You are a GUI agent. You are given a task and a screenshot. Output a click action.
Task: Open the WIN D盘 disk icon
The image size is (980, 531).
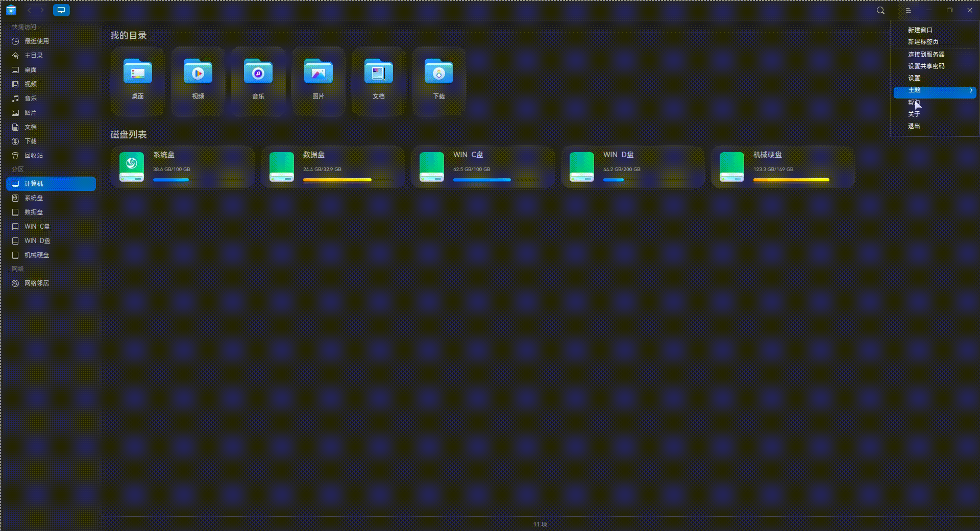coord(582,167)
